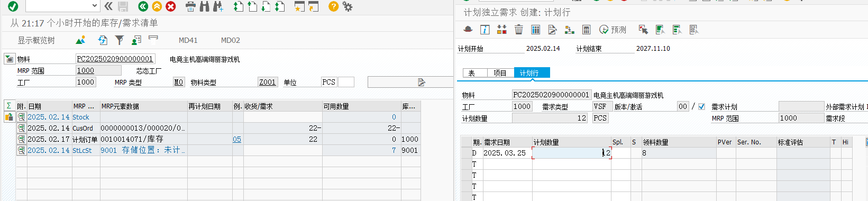This screenshot has width=868, height=201.
Task: Click the MD02 button
Action: pos(231,40)
